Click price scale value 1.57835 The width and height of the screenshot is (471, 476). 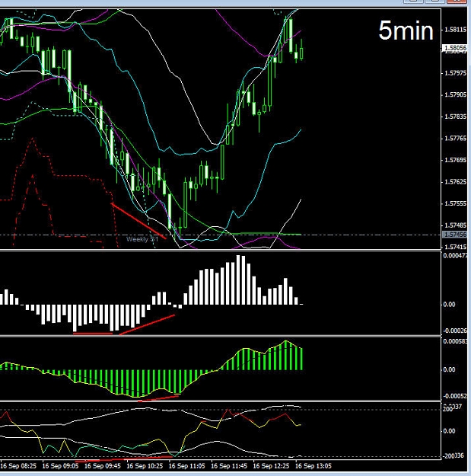(456, 117)
